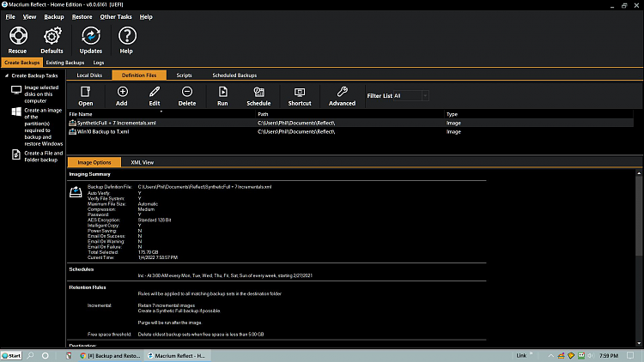
Task: Click the Imaging Summary disk icon
Action: click(x=76, y=192)
